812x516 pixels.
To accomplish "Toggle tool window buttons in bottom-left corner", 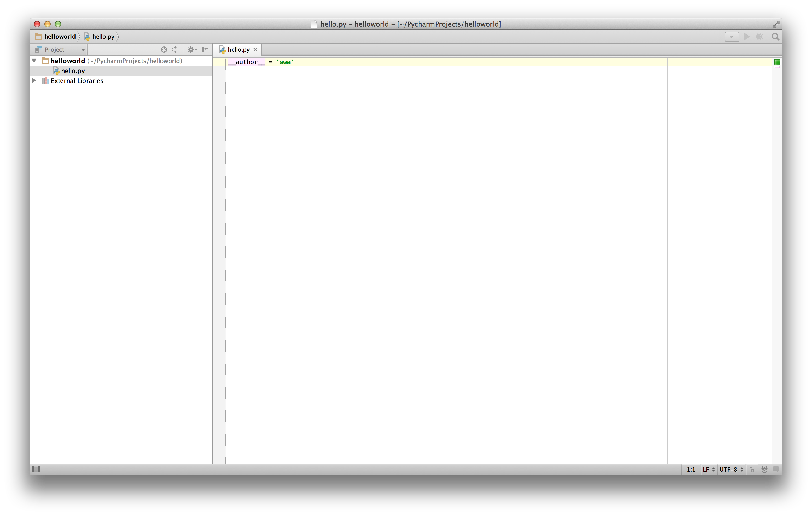I will (x=36, y=469).
